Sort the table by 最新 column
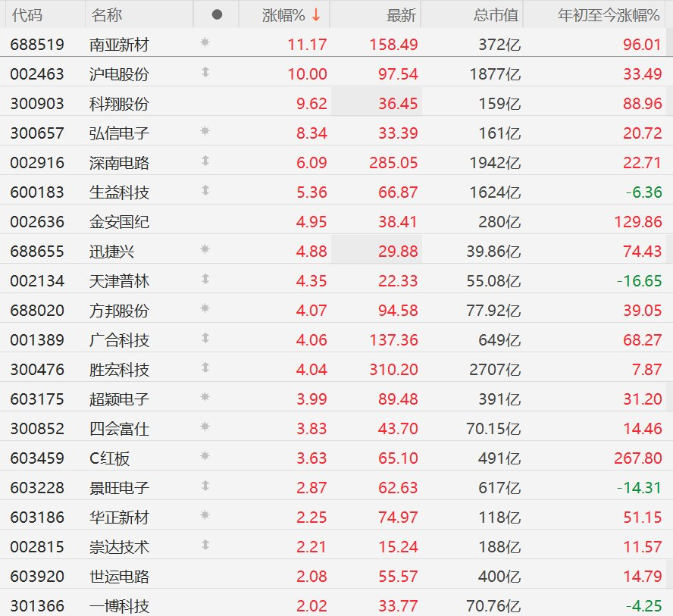Viewport: 673px width, 616px height. 401,15
